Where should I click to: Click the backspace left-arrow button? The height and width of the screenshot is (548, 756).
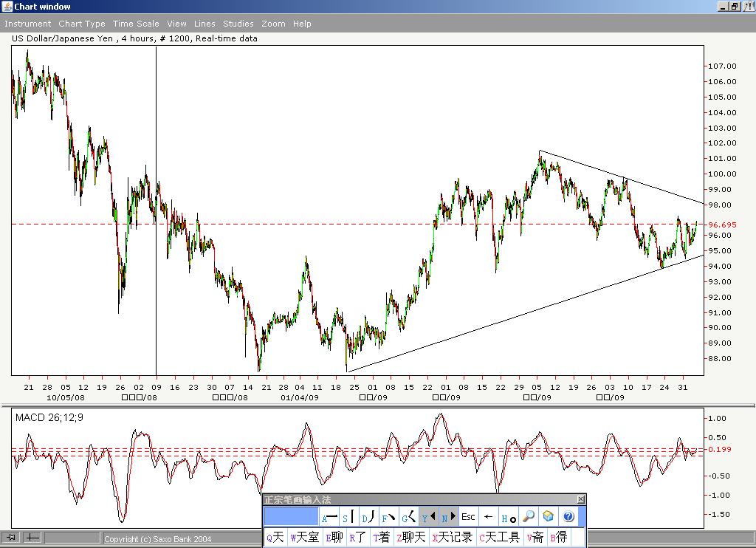[489, 517]
